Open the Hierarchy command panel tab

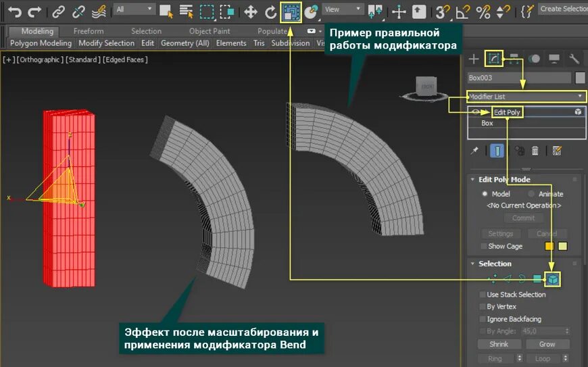point(514,59)
